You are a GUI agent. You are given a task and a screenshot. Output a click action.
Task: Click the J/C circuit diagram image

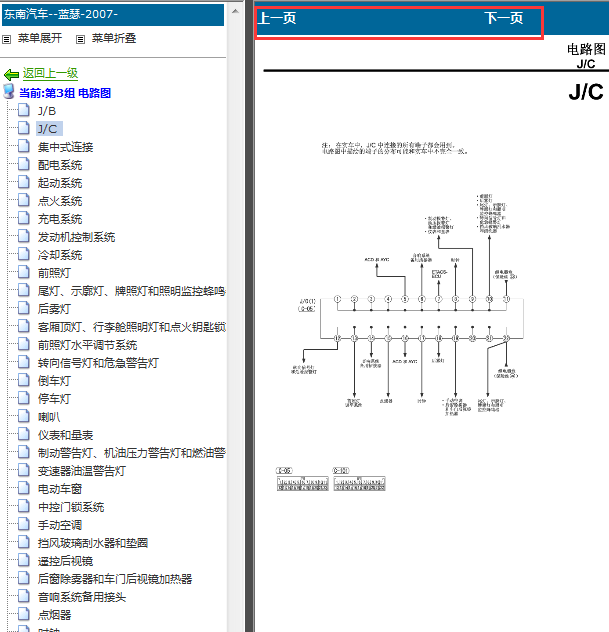[407, 306]
